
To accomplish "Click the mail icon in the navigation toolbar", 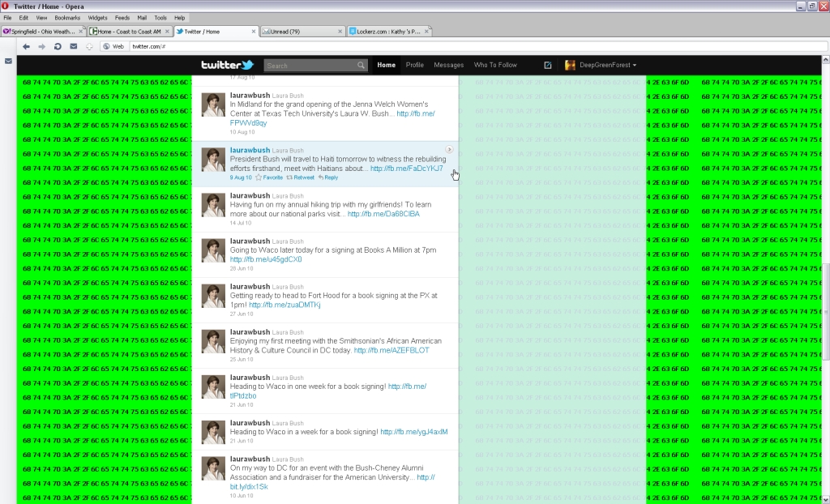I will pos(74,46).
